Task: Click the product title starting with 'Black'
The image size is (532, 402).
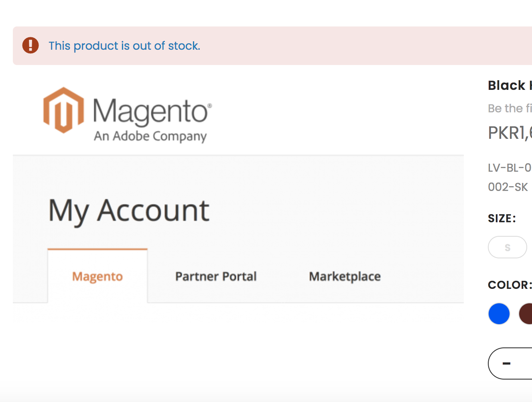Action: (510, 85)
